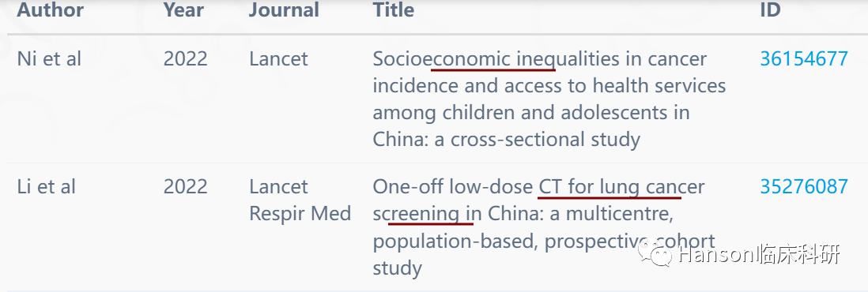The image size is (868, 292).
Task: Click the Journal column header
Action: coord(284,10)
